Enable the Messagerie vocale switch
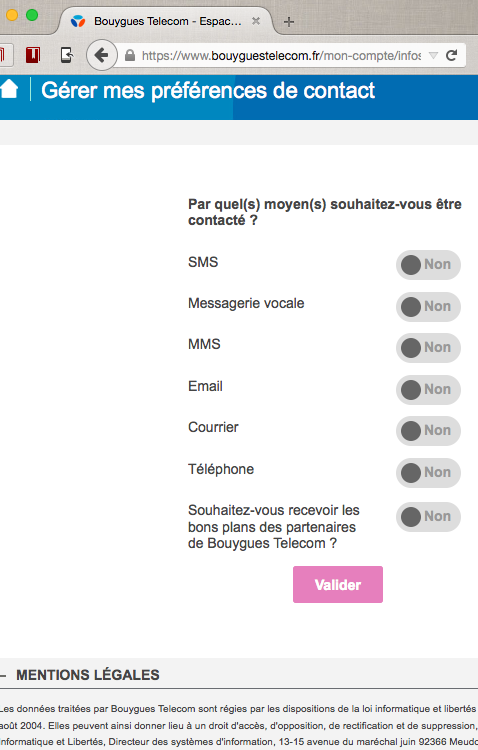This screenshot has height=750, width=478. (x=428, y=307)
